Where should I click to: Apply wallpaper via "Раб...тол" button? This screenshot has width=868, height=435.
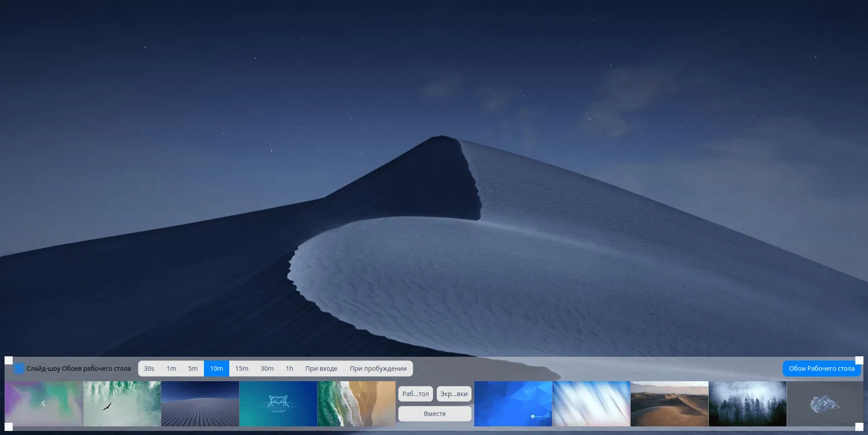pos(415,394)
